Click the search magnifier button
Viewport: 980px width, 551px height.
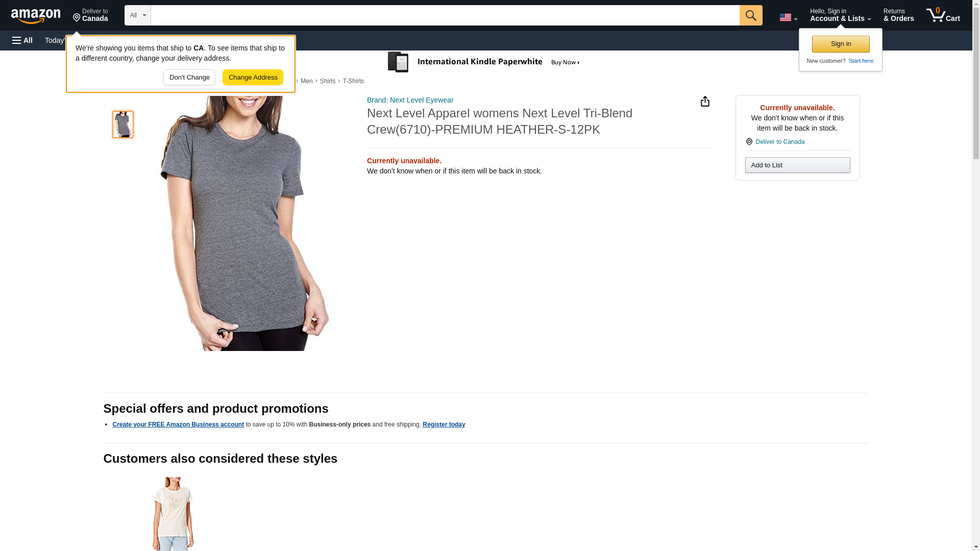[x=750, y=15]
